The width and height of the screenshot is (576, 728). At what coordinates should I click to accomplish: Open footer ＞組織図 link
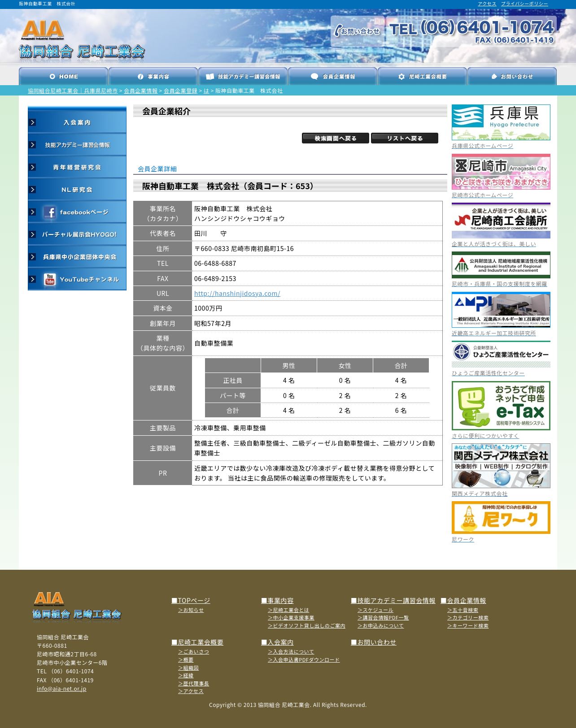pyautogui.click(x=188, y=668)
